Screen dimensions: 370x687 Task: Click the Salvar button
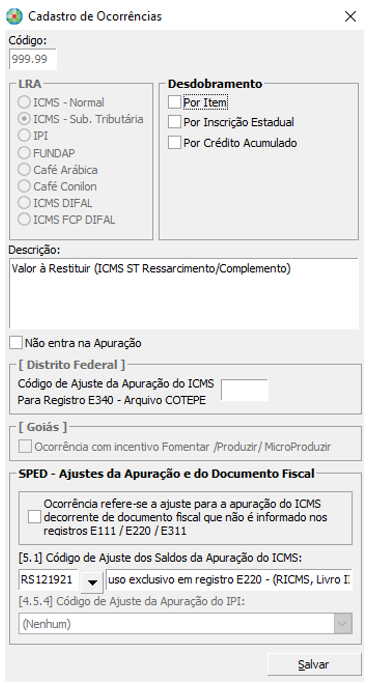click(314, 664)
